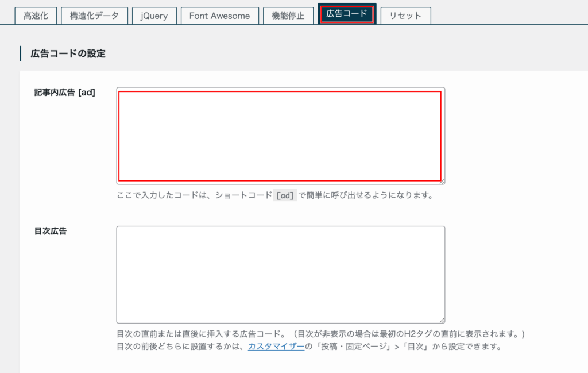Viewport: 588px width, 373px height.
Task: Click inside the 記事内広告 [ad] textarea
Action: 280,136
